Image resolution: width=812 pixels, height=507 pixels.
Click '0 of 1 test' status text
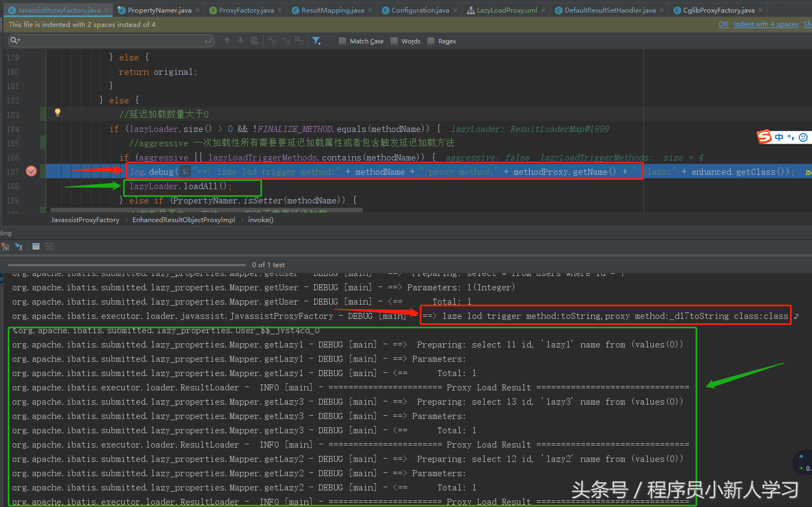coord(268,265)
